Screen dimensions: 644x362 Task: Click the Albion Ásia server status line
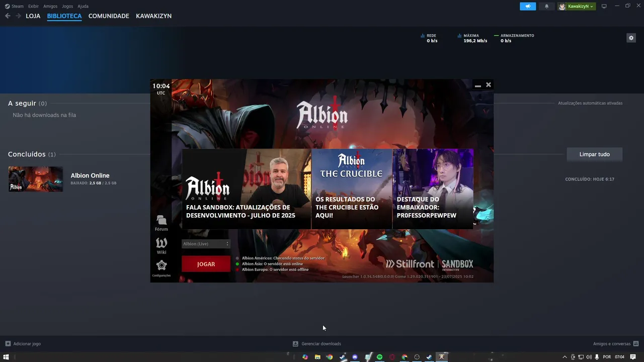[272, 264]
